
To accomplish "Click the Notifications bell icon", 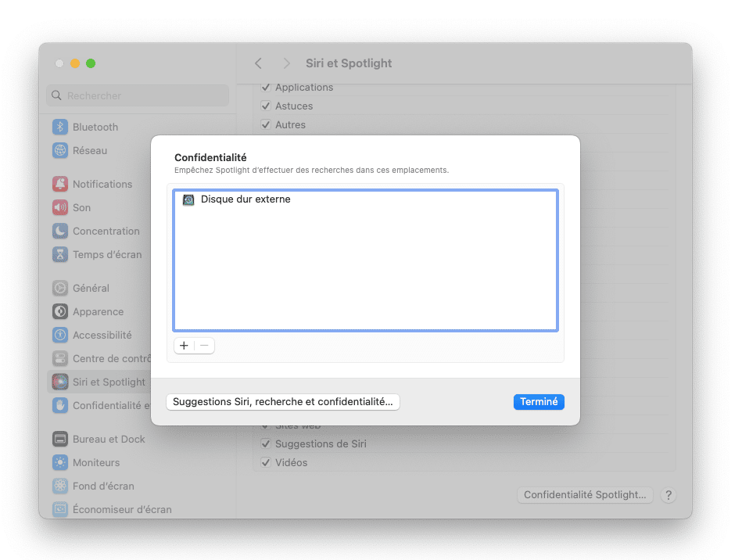I will point(60,184).
